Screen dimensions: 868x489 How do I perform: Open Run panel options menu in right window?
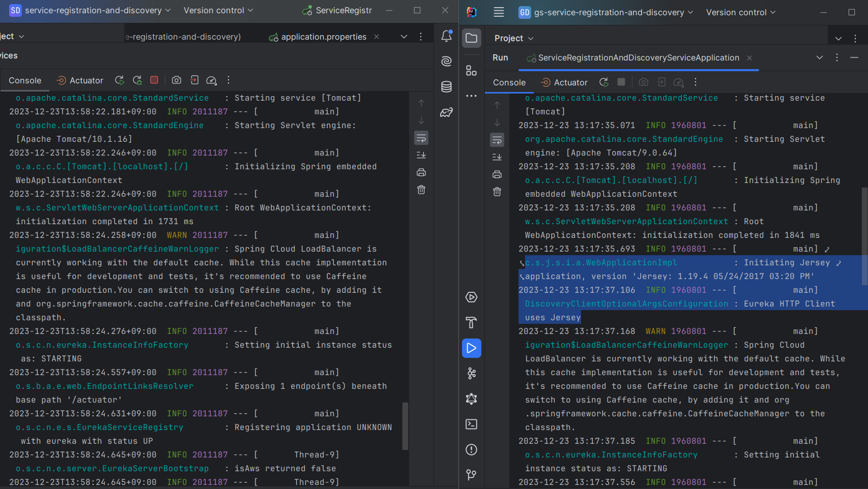click(x=837, y=58)
